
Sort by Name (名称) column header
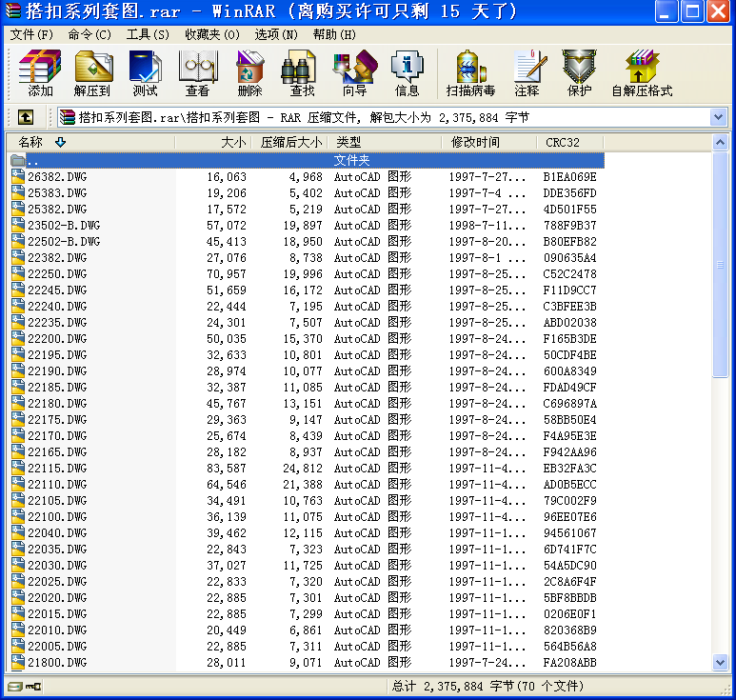pyautogui.click(x=90, y=142)
